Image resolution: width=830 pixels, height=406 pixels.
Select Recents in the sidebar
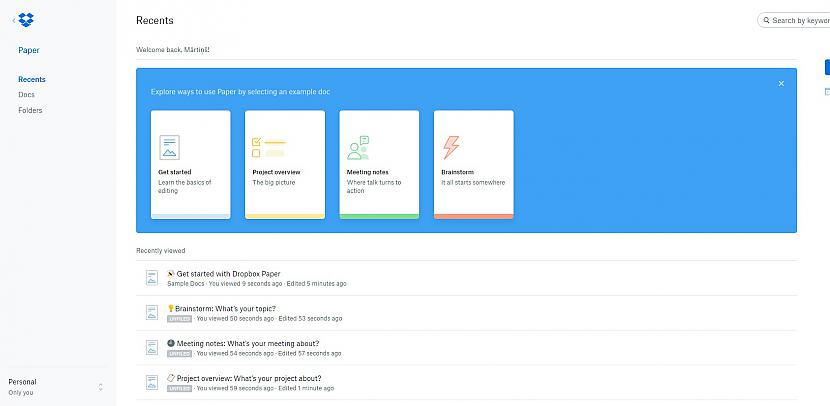(x=32, y=79)
